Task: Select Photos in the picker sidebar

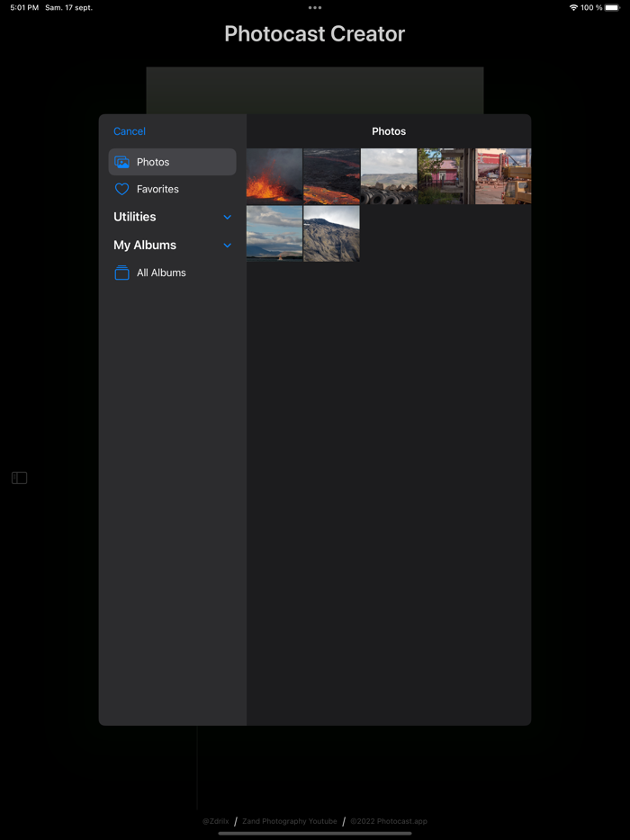Action: (172, 162)
